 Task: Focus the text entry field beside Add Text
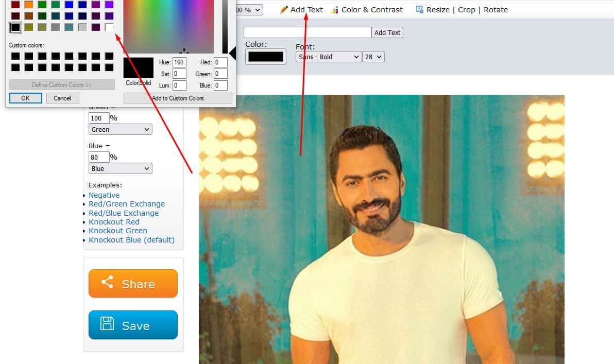tap(307, 32)
